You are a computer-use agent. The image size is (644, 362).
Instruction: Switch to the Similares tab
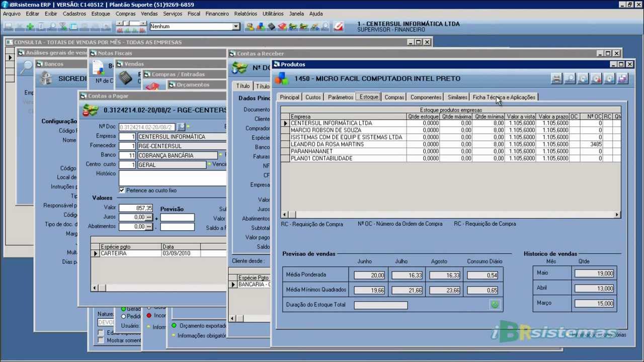[x=457, y=97]
